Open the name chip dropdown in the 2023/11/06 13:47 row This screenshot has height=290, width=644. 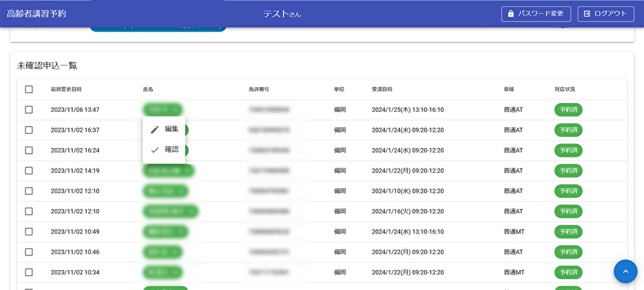pyautogui.click(x=163, y=109)
